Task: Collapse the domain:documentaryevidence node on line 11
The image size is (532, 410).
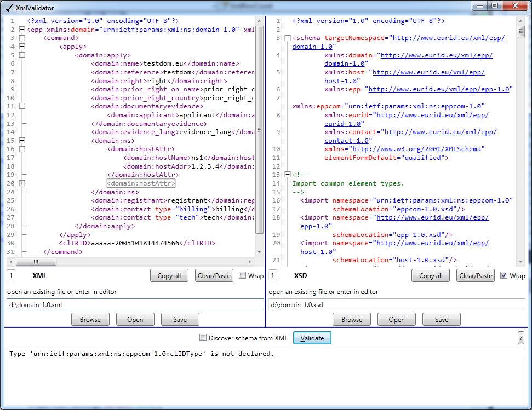Action: pyautogui.click(x=22, y=106)
